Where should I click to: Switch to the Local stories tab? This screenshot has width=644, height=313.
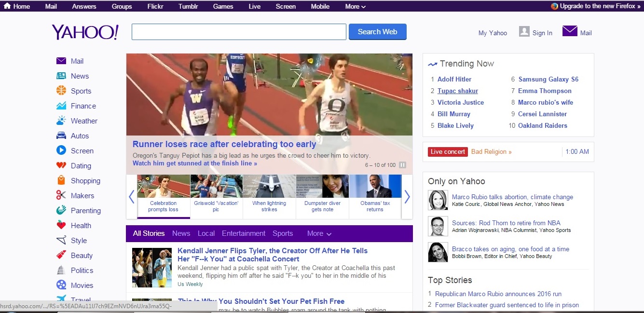206,233
